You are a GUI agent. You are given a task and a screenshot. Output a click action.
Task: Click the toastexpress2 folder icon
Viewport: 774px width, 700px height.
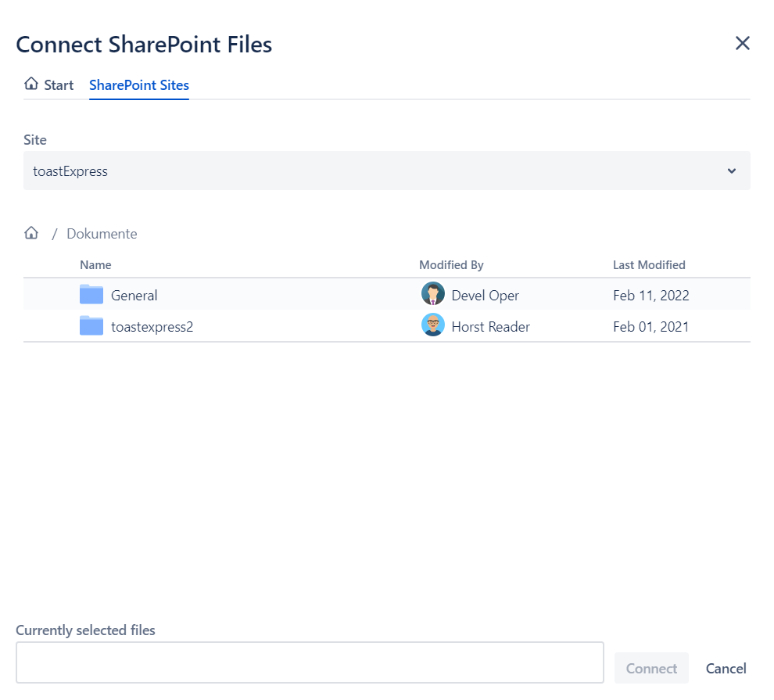(x=91, y=326)
